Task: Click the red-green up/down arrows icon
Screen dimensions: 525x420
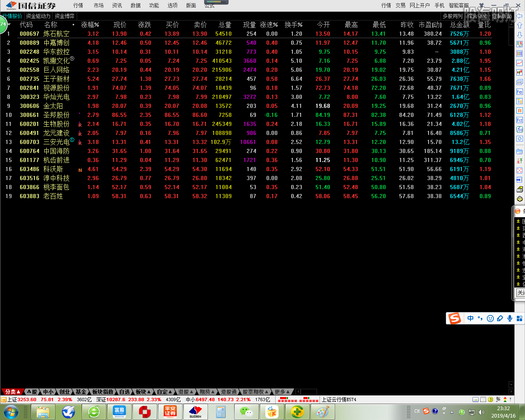Action: point(519,161)
